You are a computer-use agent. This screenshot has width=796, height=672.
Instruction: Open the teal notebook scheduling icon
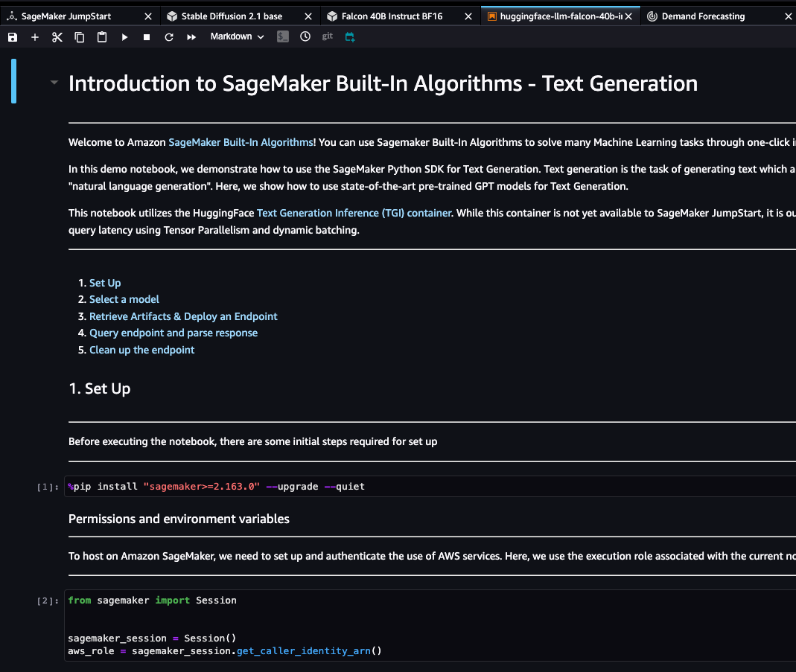(x=350, y=36)
